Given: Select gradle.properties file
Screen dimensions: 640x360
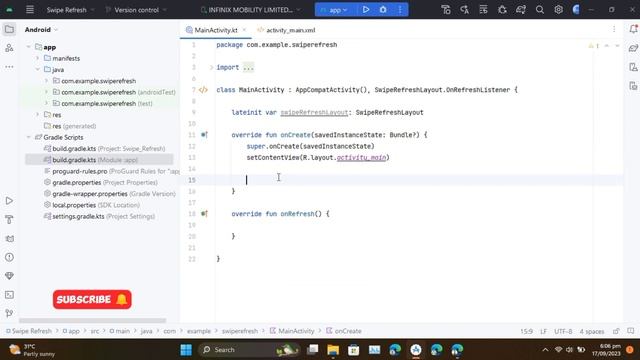Looking at the screenshot, I should click(100, 182).
